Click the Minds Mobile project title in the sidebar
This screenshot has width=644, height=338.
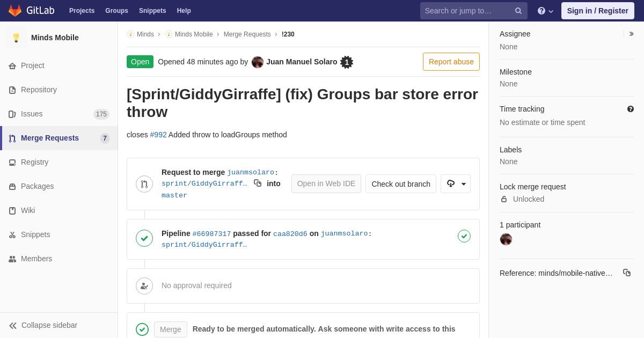click(x=55, y=38)
